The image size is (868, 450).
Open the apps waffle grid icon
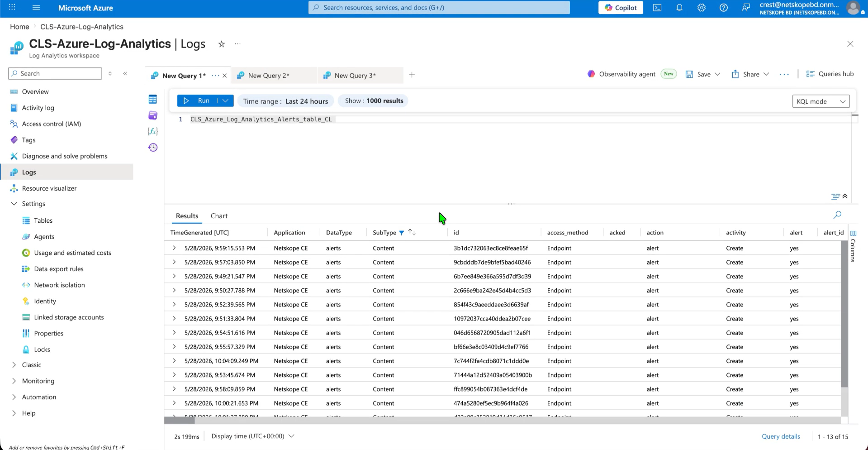[x=12, y=8]
